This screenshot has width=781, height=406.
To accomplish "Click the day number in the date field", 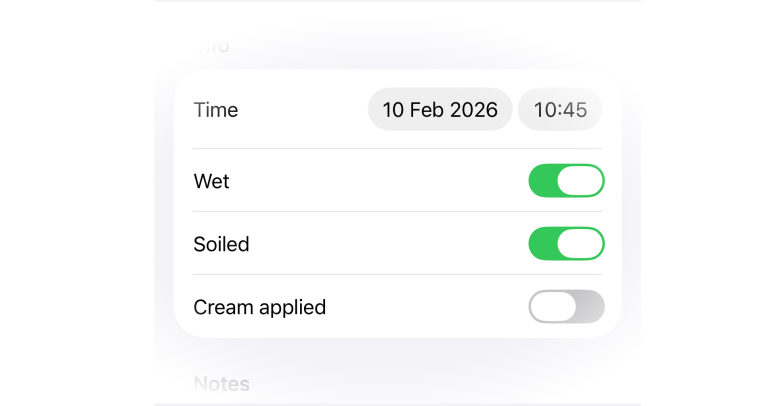I will coord(393,110).
